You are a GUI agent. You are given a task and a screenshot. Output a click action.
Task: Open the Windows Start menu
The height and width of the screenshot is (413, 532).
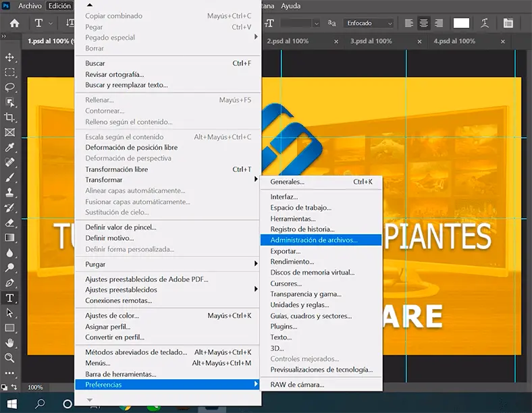[12, 404]
